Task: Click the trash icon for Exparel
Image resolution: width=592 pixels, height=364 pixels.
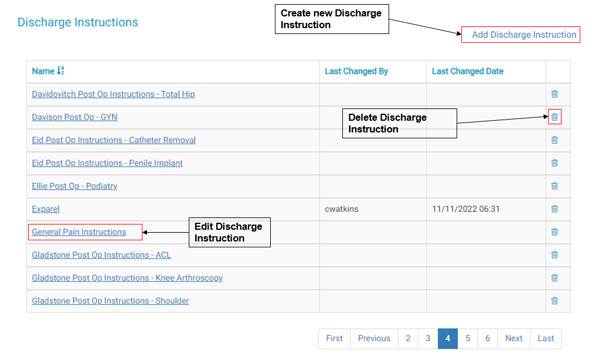Action: (x=554, y=209)
